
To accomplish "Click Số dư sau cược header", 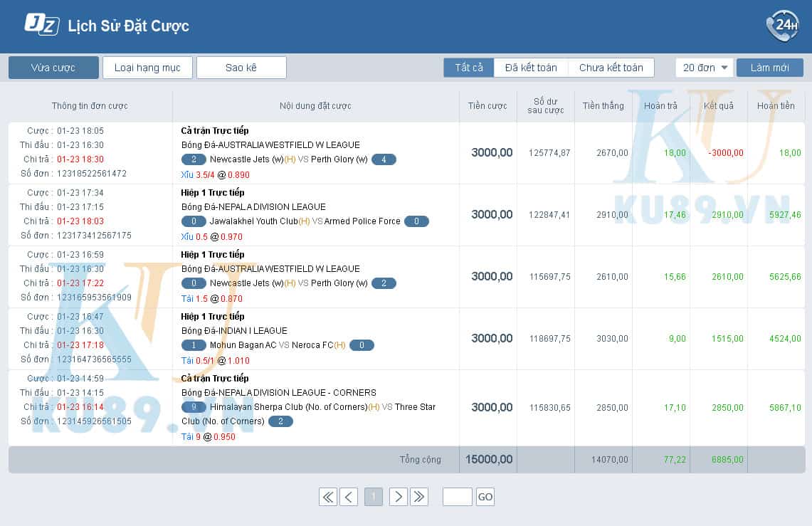I will point(546,105).
